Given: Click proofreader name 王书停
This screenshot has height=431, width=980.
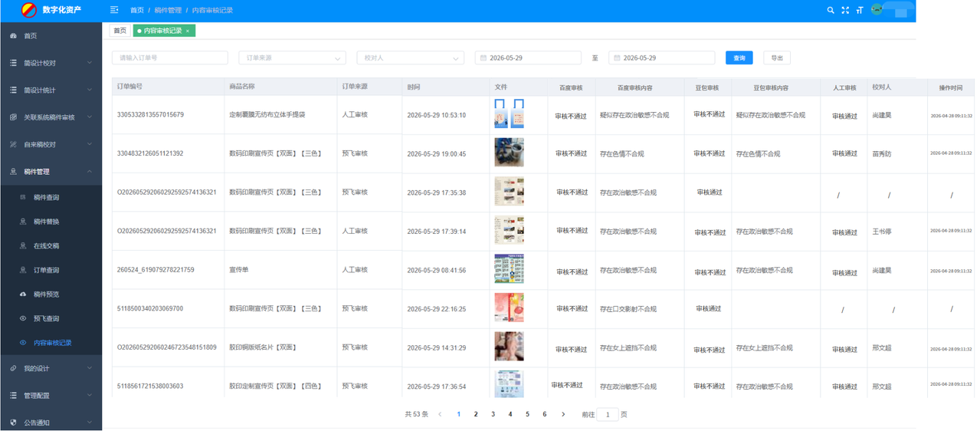Looking at the screenshot, I should click(x=882, y=232).
